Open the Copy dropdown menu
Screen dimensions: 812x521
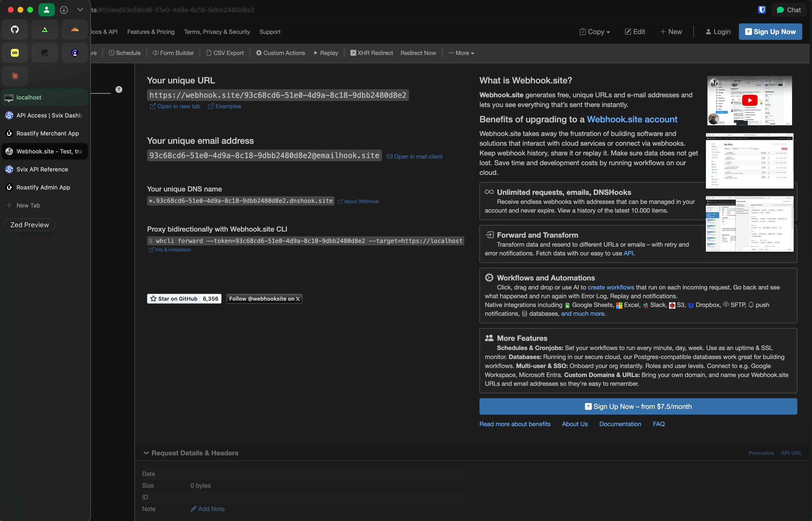click(x=595, y=32)
